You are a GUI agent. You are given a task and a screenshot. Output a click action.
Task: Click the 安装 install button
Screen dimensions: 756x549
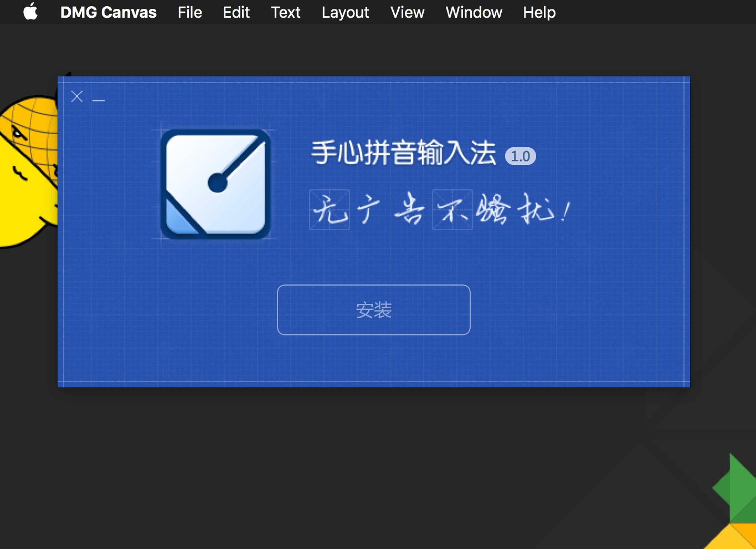click(374, 310)
